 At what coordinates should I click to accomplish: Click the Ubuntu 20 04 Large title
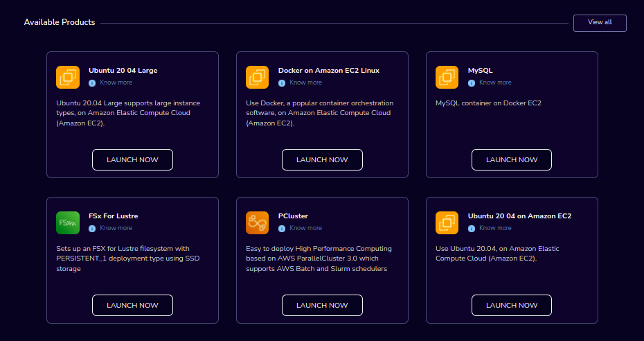(123, 71)
